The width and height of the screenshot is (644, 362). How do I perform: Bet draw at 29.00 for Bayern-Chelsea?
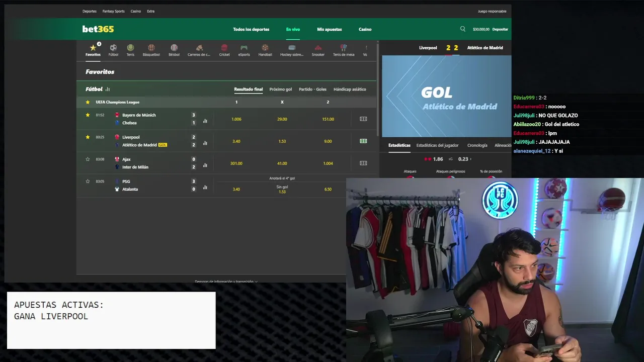pos(282,119)
